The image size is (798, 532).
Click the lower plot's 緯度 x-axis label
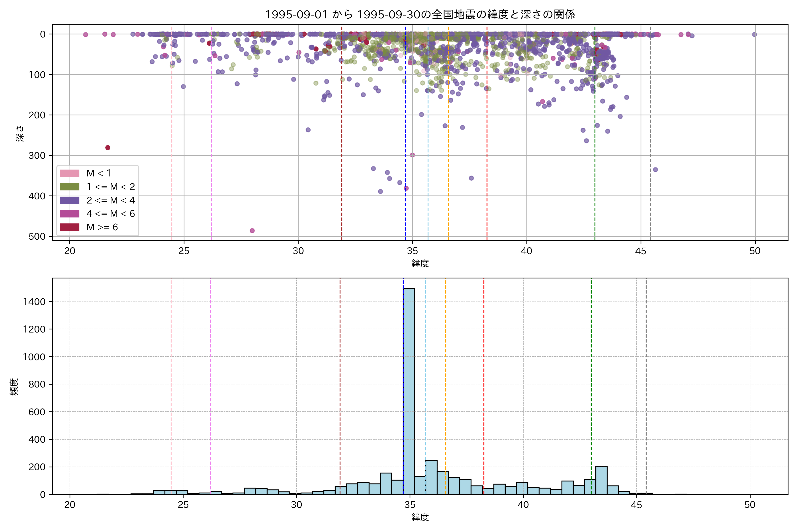pos(420,517)
